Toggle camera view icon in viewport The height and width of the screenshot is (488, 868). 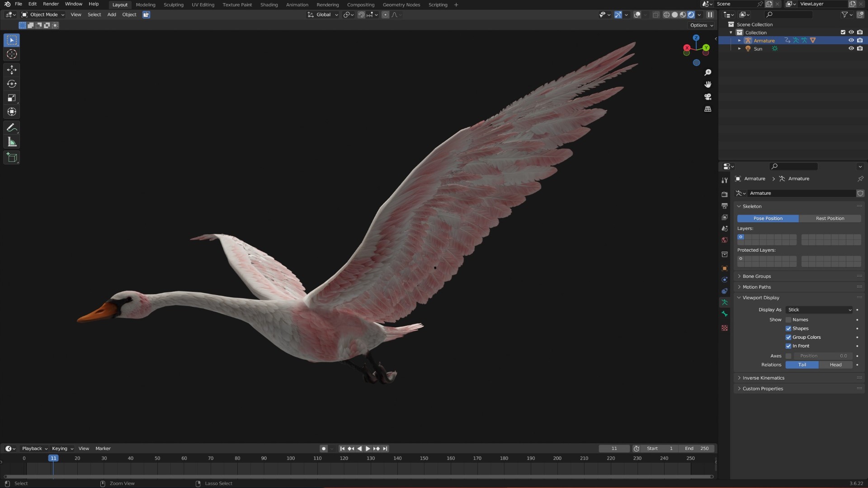pyautogui.click(x=708, y=97)
